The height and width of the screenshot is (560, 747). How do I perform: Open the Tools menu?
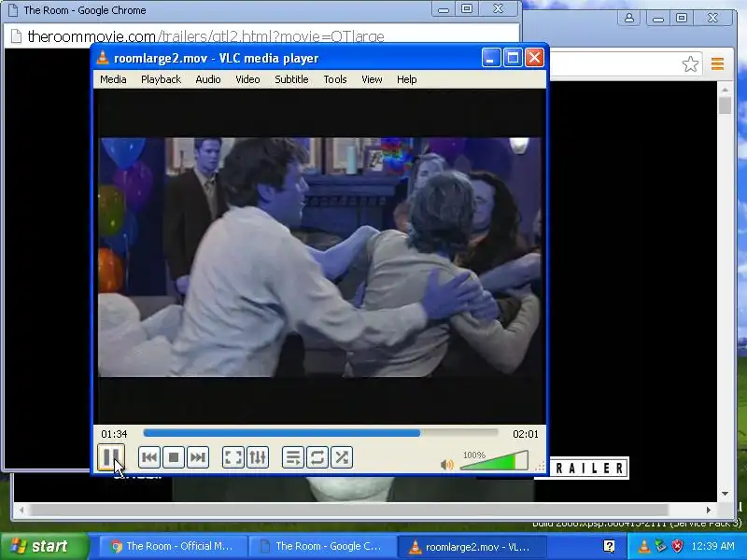pos(335,79)
